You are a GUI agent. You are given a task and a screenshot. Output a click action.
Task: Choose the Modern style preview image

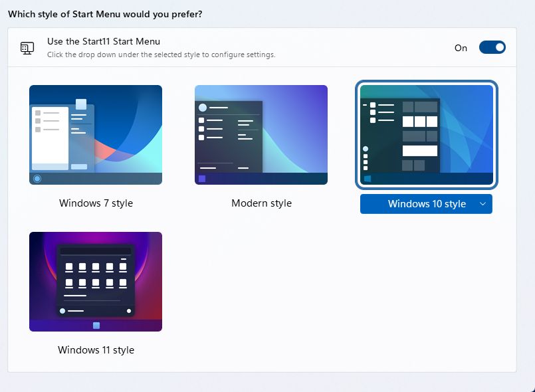[x=261, y=135]
